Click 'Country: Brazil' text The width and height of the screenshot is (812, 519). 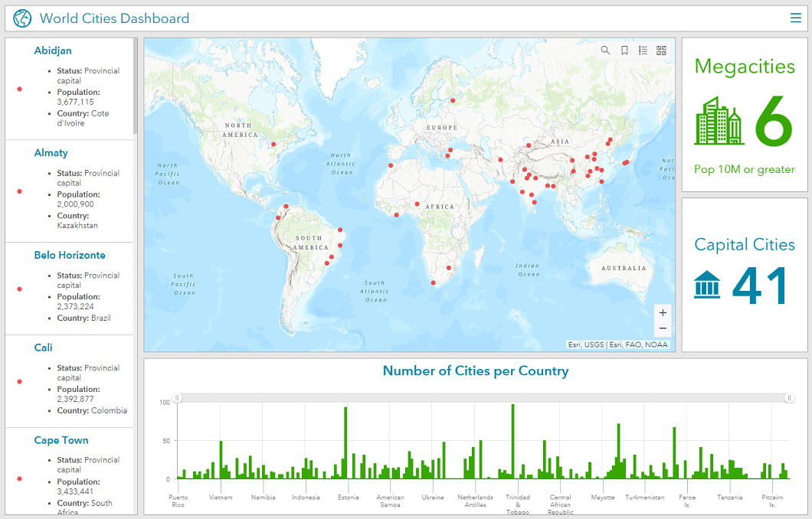point(84,318)
